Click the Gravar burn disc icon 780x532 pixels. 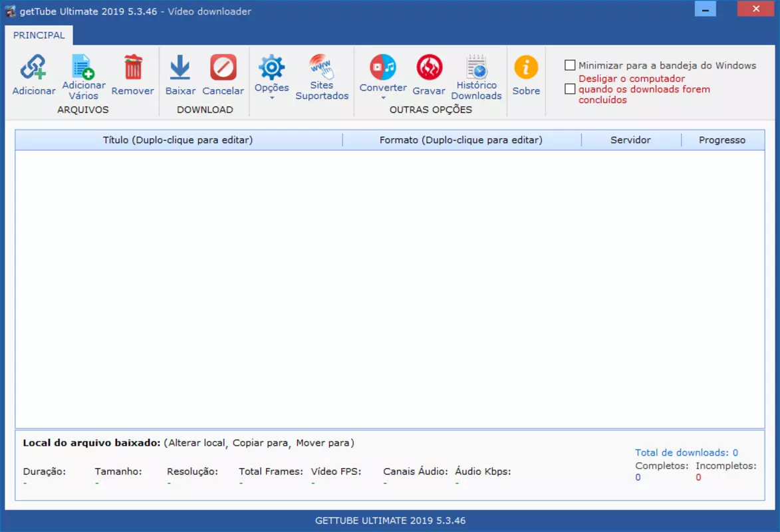429,67
